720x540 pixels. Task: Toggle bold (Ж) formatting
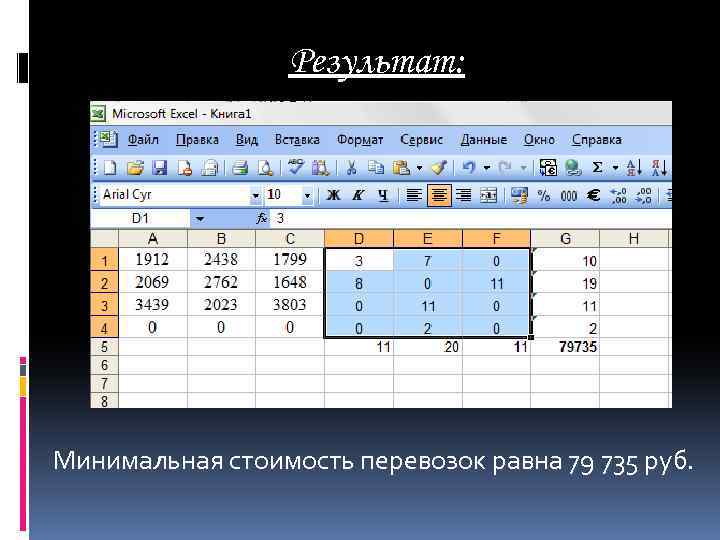tap(333, 196)
